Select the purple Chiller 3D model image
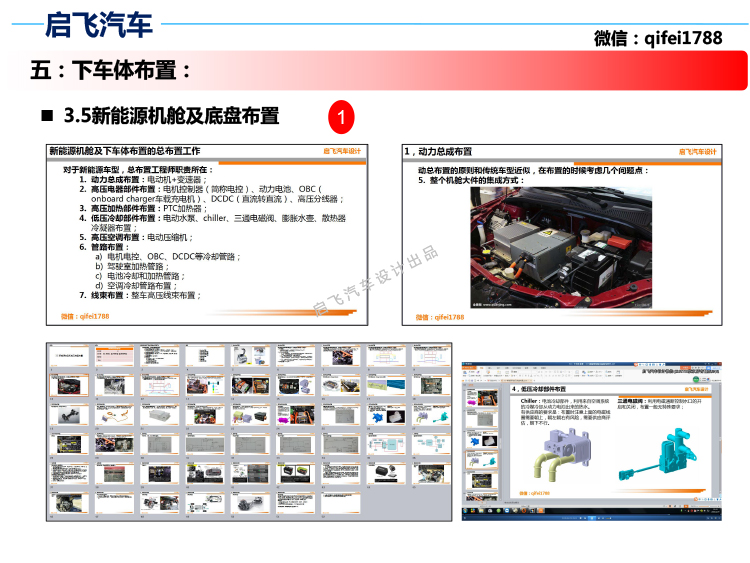Viewport: 750px width, 563px height. point(563,451)
